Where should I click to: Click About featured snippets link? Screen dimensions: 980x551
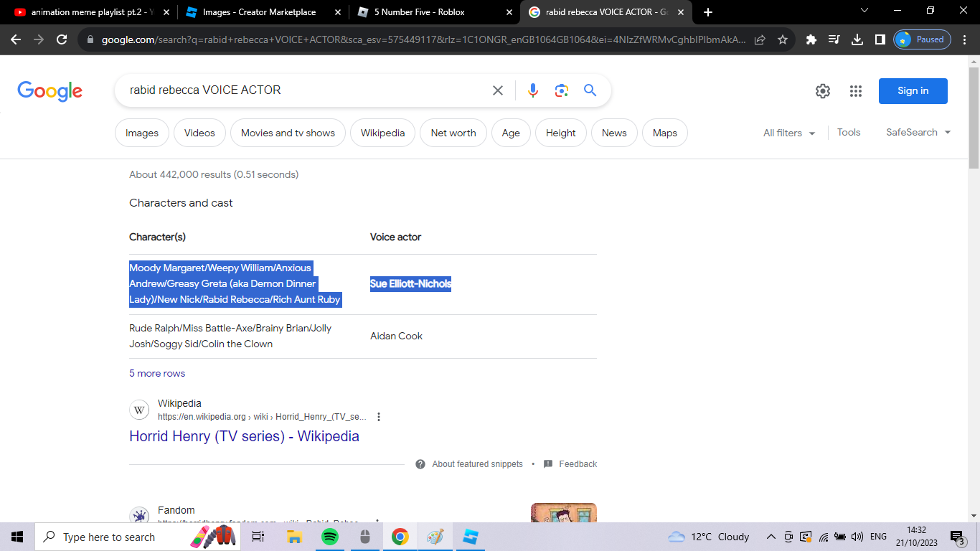477,464
